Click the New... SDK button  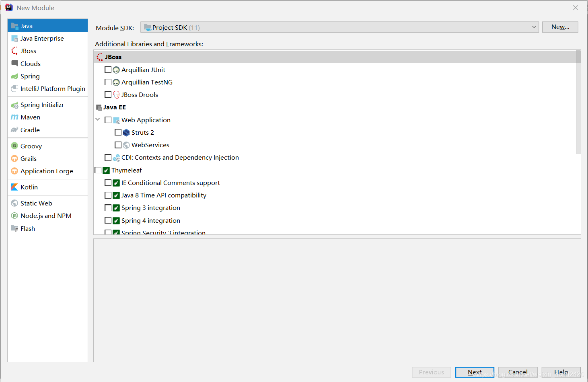pos(560,27)
